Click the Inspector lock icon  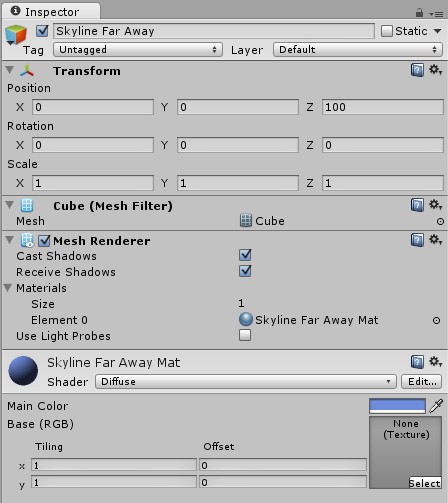pyautogui.click(x=419, y=13)
